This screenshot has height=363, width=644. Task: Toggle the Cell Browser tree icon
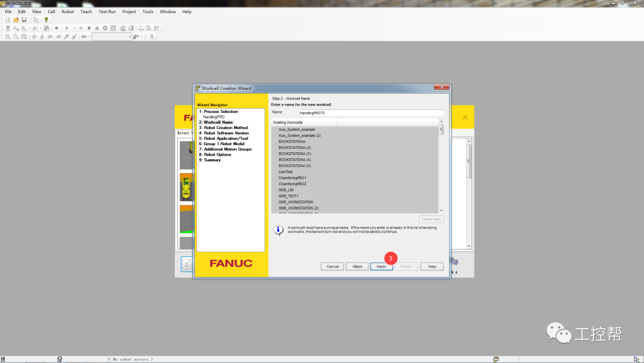36,20
